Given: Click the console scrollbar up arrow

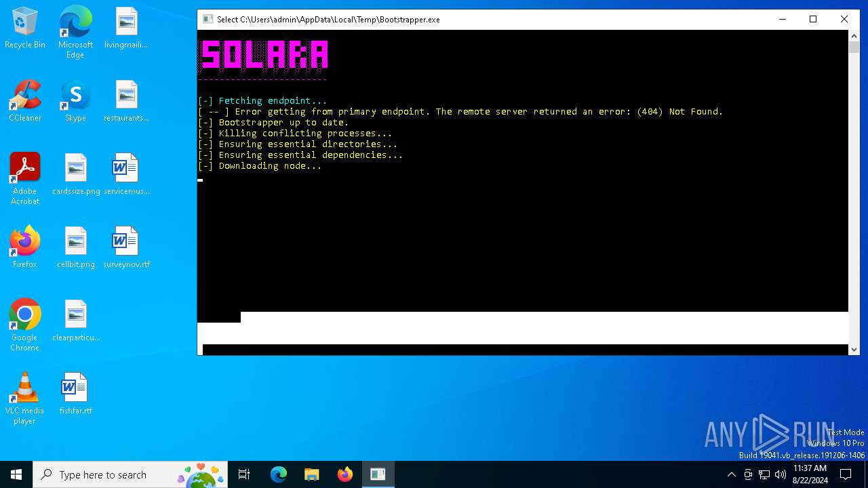Looking at the screenshot, I should 854,35.
